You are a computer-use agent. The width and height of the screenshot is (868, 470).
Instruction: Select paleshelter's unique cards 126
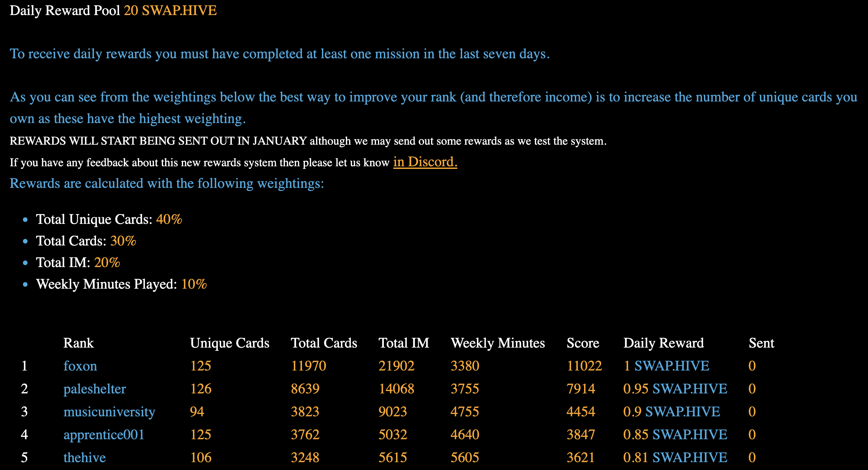[200, 389]
